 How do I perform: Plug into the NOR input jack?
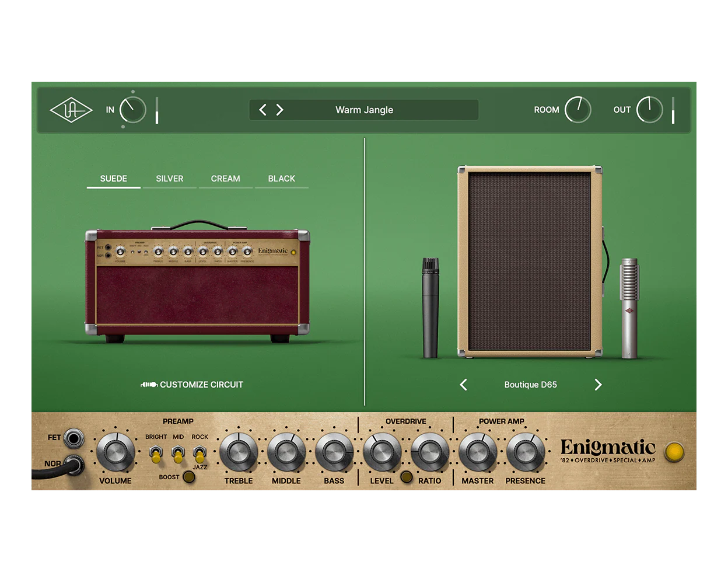point(75,465)
